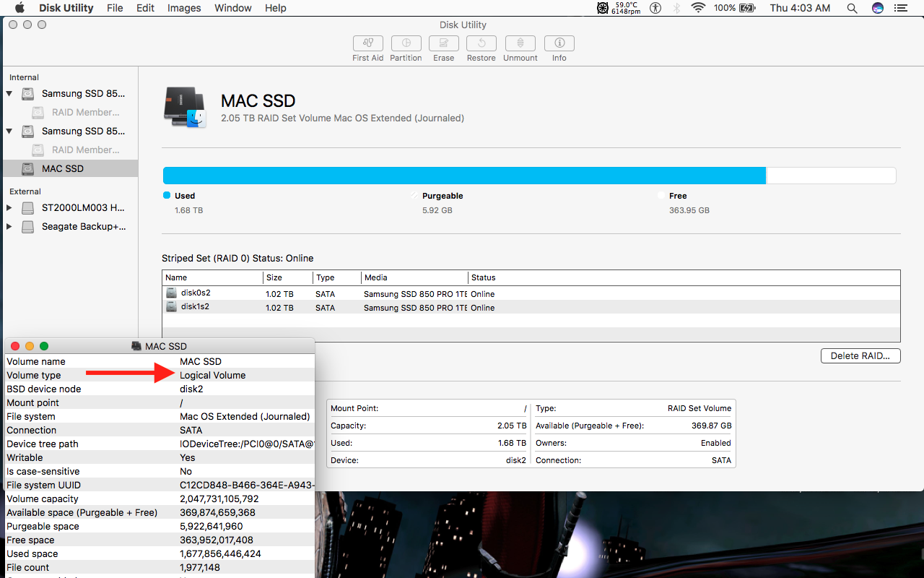Select first RAID Member sidebar entry
This screenshot has width=924, height=578.
click(x=86, y=112)
